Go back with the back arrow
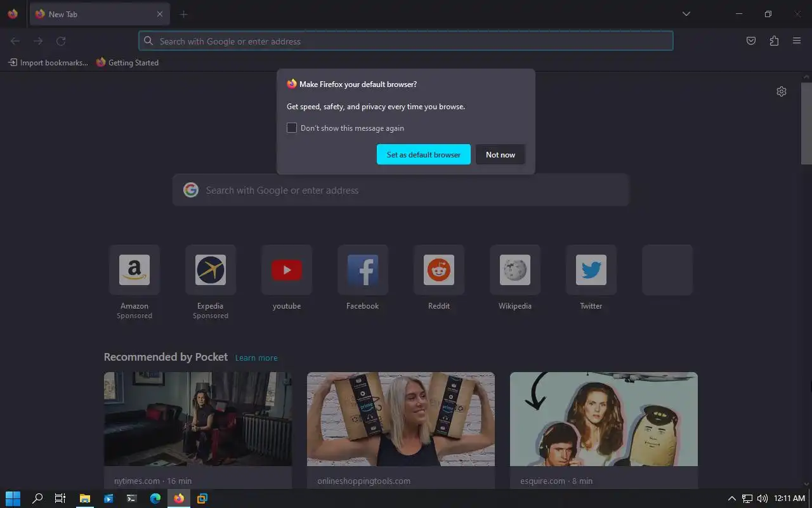The width and height of the screenshot is (812, 508). (x=15, y=41)
